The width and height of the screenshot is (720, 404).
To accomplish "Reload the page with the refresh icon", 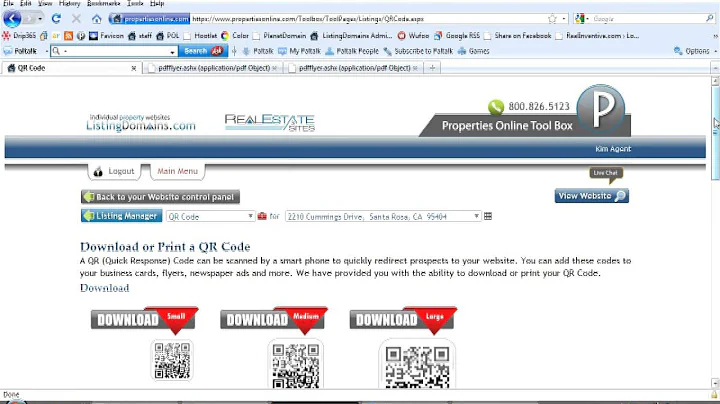I will [56, 19].
